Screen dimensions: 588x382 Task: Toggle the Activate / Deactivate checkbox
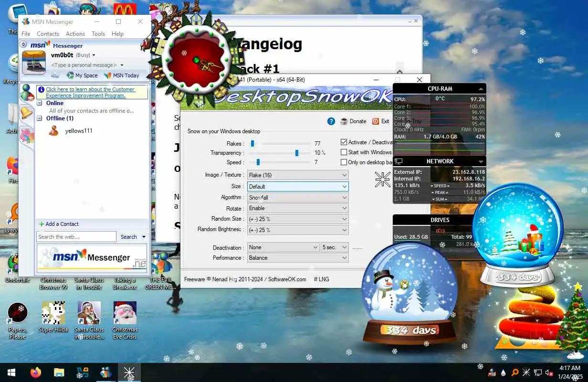coord(344,142)
